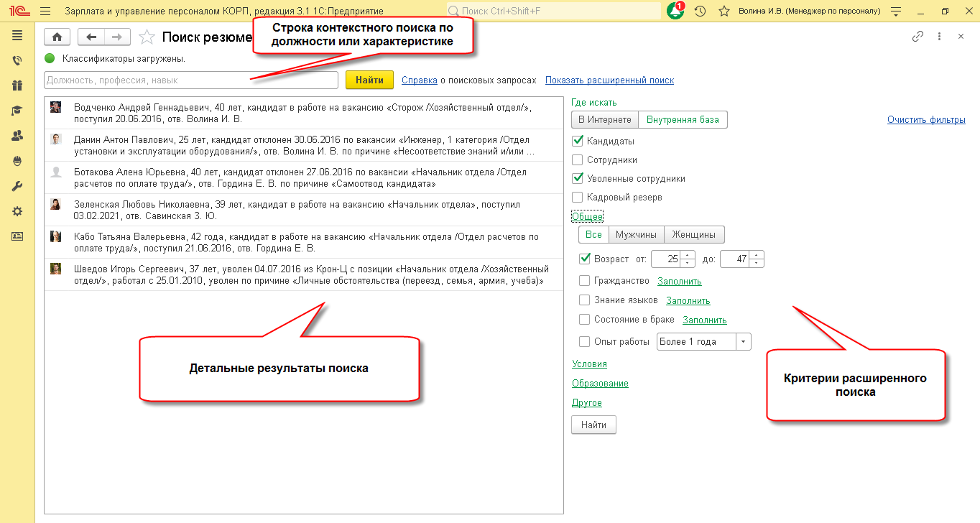Open the three-dot more actions menu

coord(939,37)
